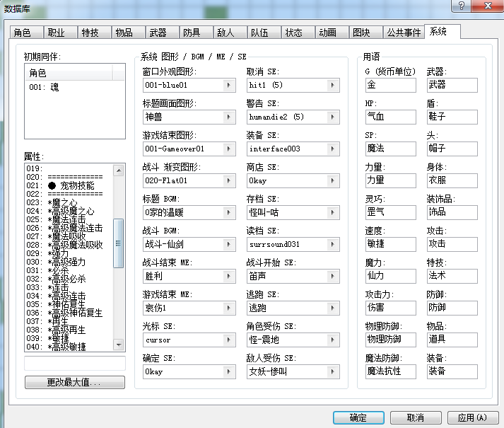Screen dimensions: 504x428
Task: Edit the 盾 term field 鞋子
Action: (452, 117)
